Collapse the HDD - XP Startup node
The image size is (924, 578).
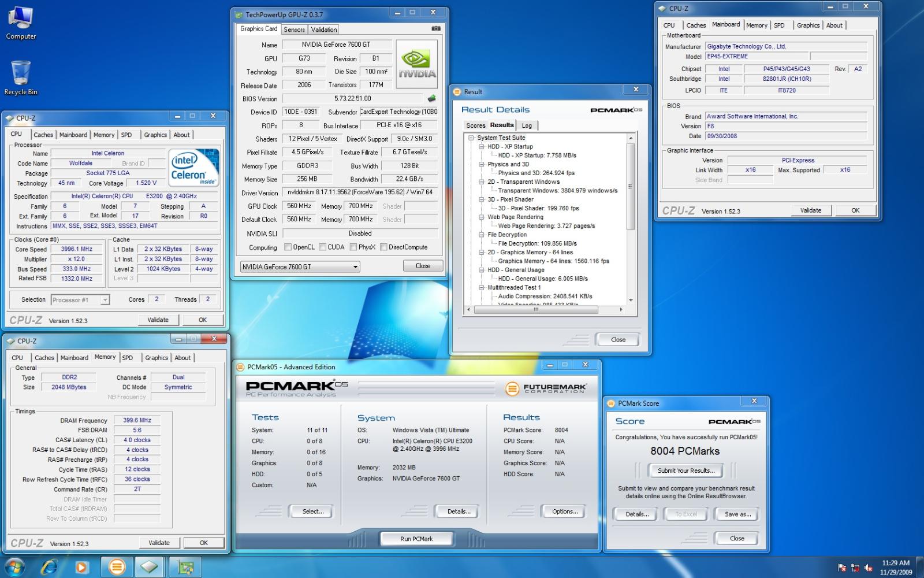click(482, 147)
